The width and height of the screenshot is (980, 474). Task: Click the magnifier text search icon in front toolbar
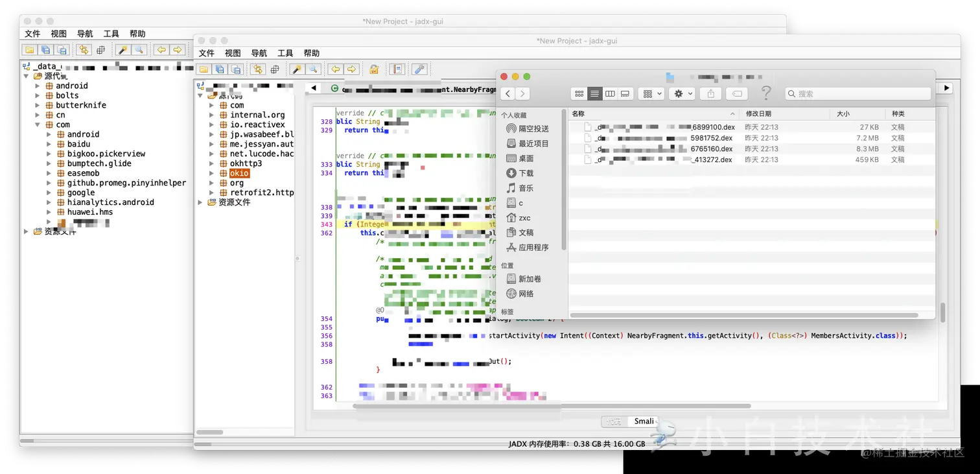tap(313, 69)
